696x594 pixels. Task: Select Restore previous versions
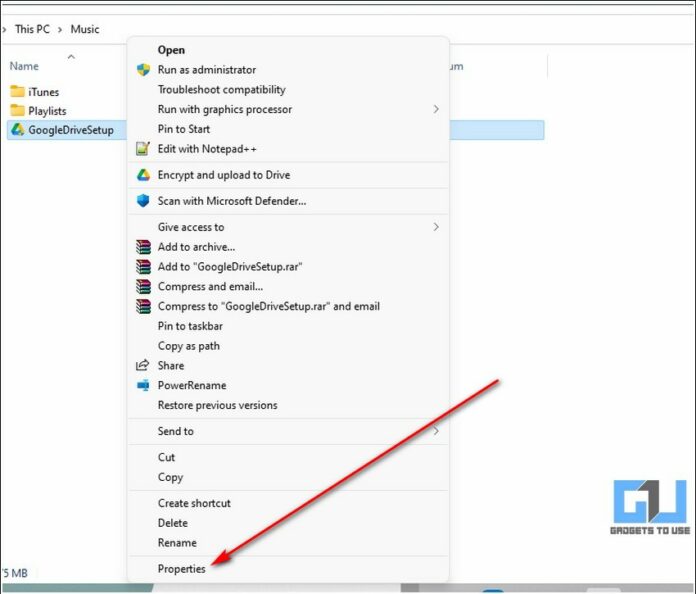(218, 405)
